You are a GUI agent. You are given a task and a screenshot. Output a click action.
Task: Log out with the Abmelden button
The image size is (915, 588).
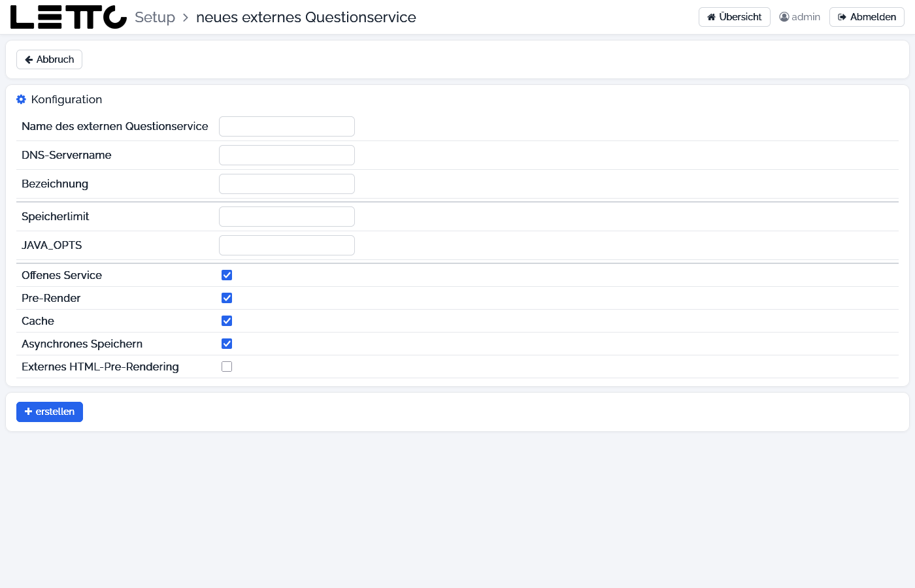tap(867, 17)
